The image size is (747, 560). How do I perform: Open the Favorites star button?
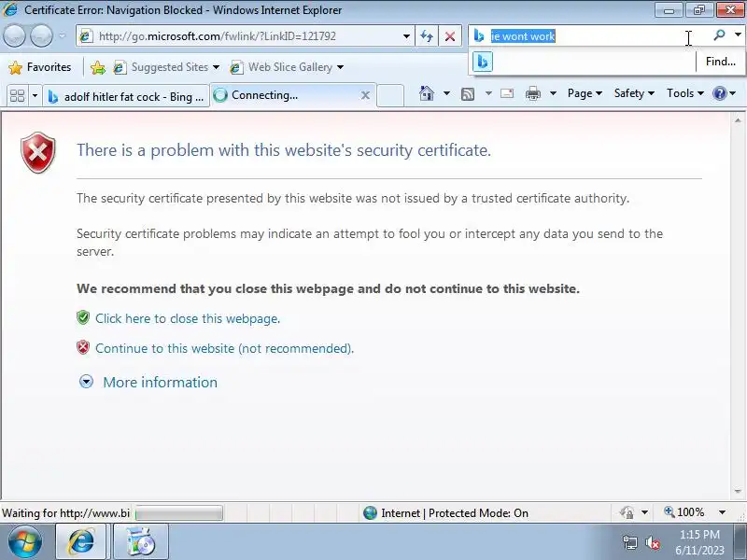coord(40,67)
